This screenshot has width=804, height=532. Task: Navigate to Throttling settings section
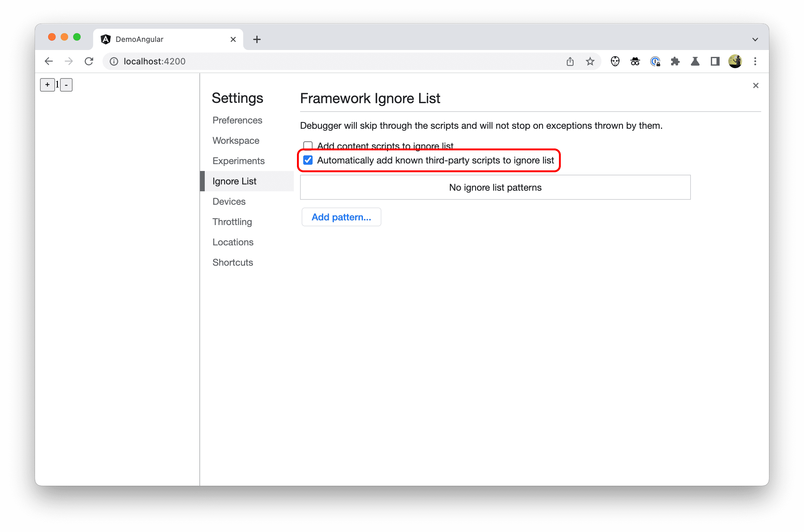(x=232, y=222)
